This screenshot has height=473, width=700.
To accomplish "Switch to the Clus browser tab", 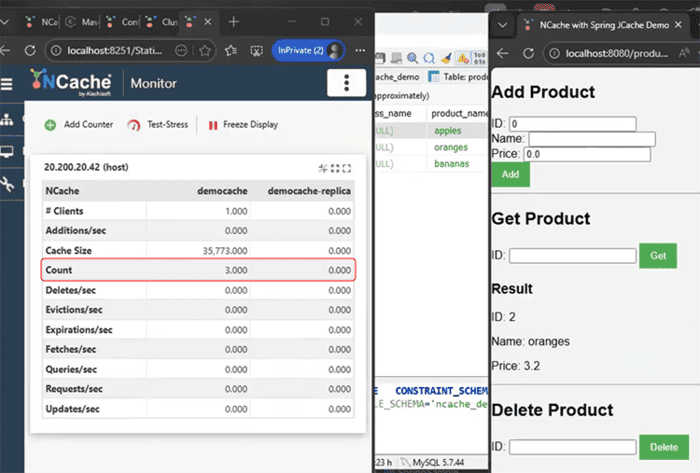I will click(x=162, y=22).
